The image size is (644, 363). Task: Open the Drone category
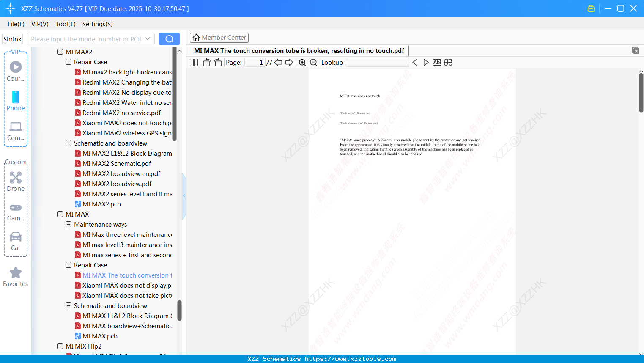16,181
